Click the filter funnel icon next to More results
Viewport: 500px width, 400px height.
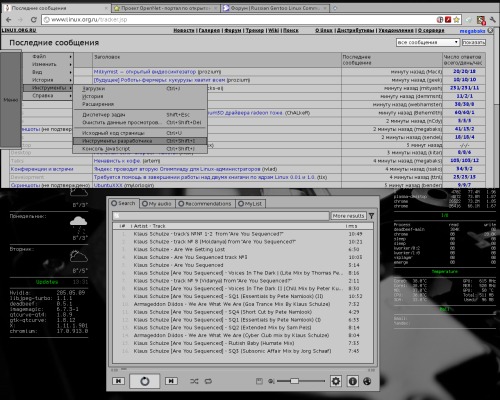point(371,216)
